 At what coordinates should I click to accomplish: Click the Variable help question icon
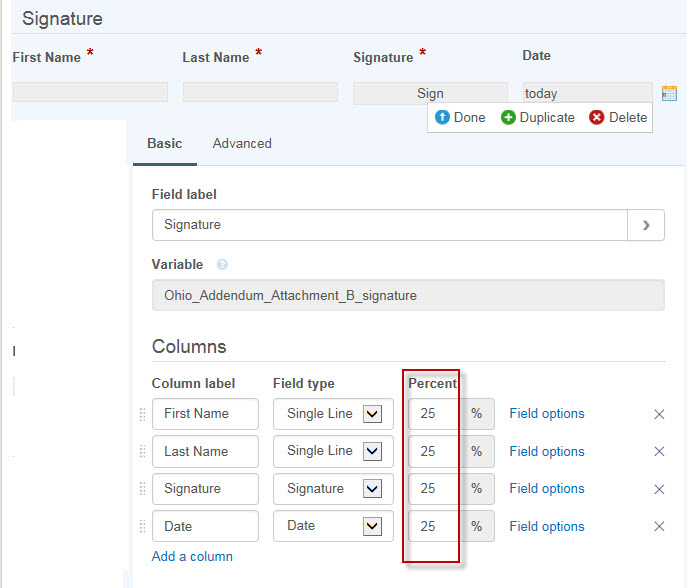(222, 265)
